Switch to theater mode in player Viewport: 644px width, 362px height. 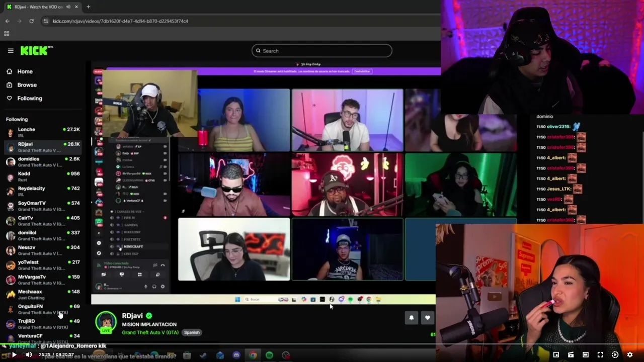pyautogui.click(x=586, y=355)
